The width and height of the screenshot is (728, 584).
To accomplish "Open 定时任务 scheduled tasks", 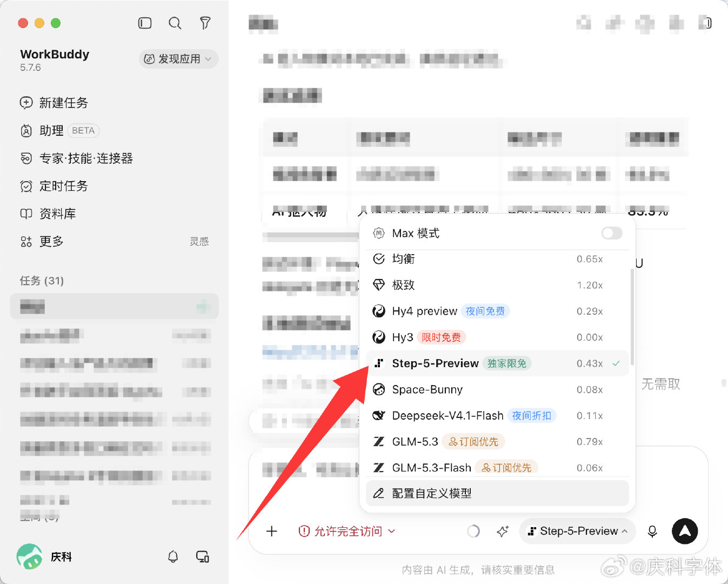I will pyautogui.click(x=54, y=186).
